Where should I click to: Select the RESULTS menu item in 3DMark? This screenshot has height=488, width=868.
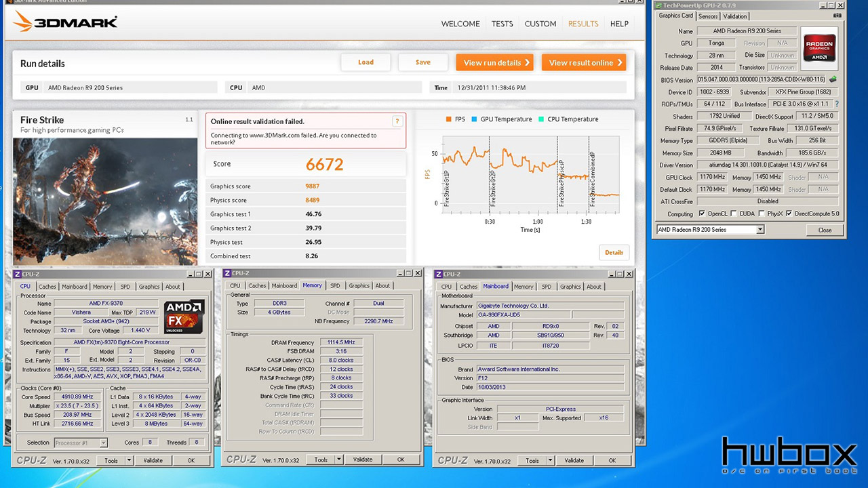[x=583, y=24]
